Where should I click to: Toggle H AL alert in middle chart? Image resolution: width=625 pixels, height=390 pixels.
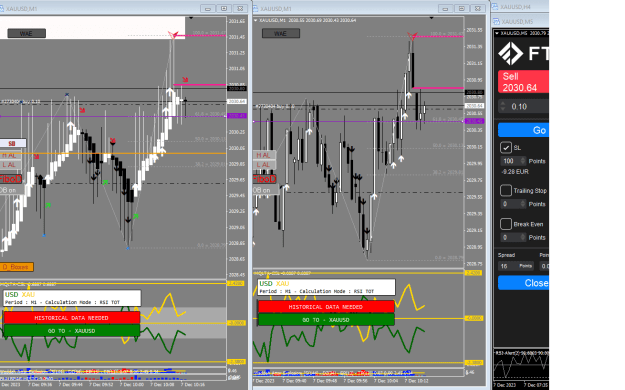264,155
